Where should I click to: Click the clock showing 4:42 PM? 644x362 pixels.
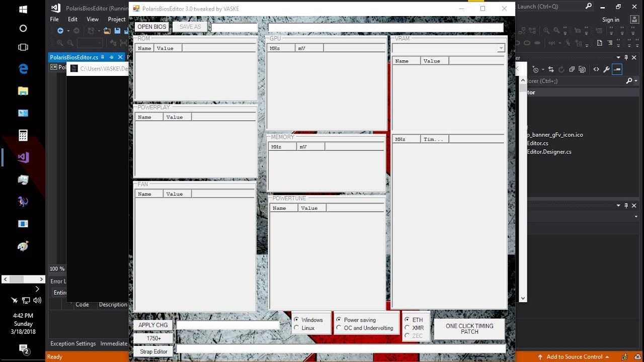pos(23,316)
